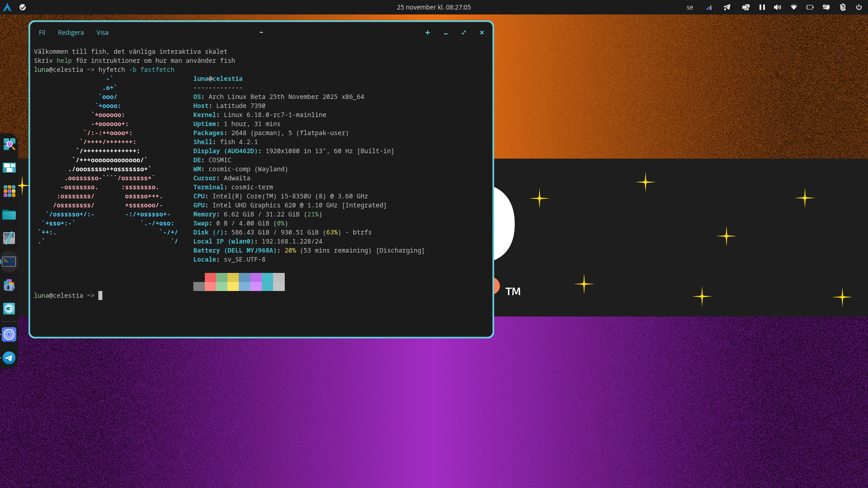Expand the Wi-Fi network applet
Viewport: 868px width, 488px height.
(x=794, y=7)
